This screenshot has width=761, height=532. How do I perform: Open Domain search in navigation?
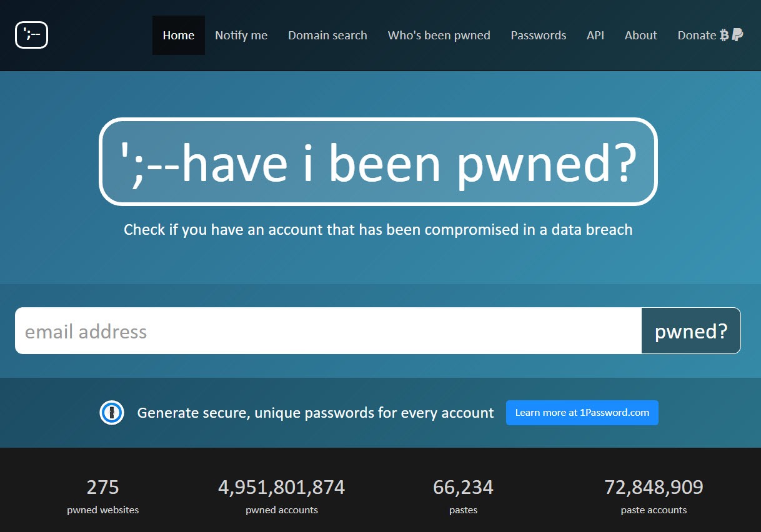point(327,36)
